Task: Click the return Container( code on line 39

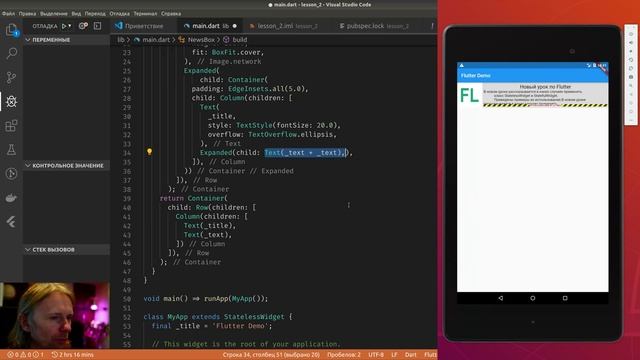Action: (x=194, y=198)
